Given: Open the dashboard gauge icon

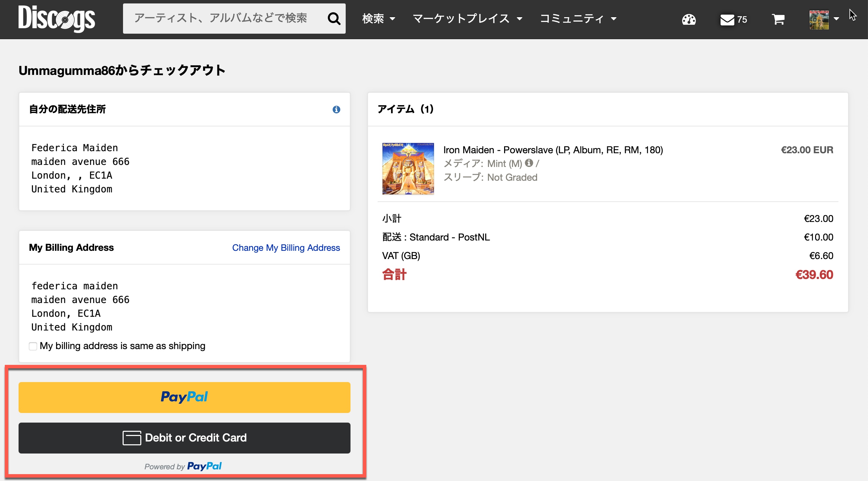Looking at the screenshot, I should point(689,20).
